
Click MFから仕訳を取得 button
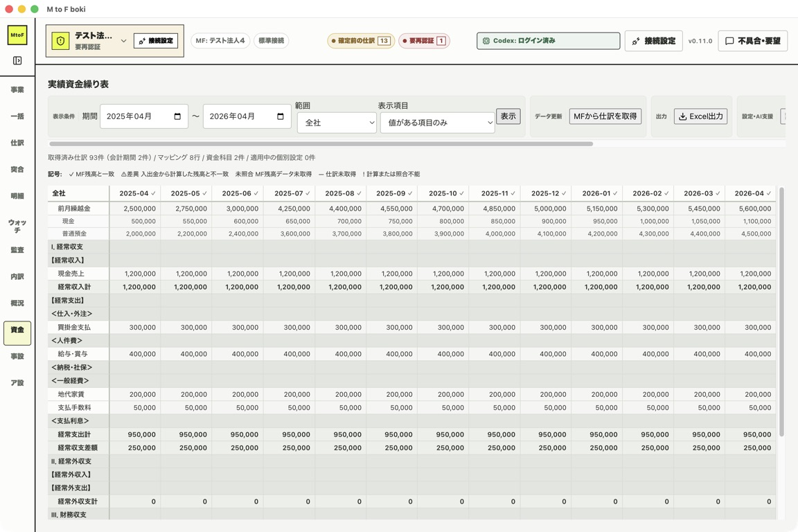(x=605, y=116)
